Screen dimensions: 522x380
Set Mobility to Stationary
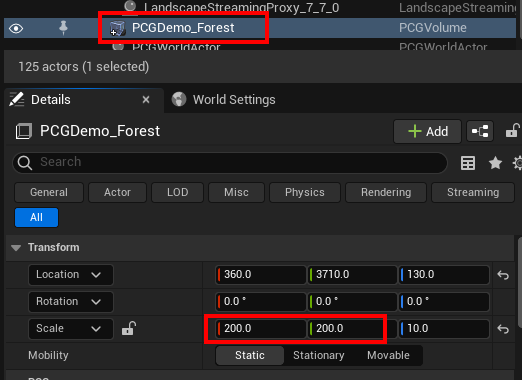(319, 355)
